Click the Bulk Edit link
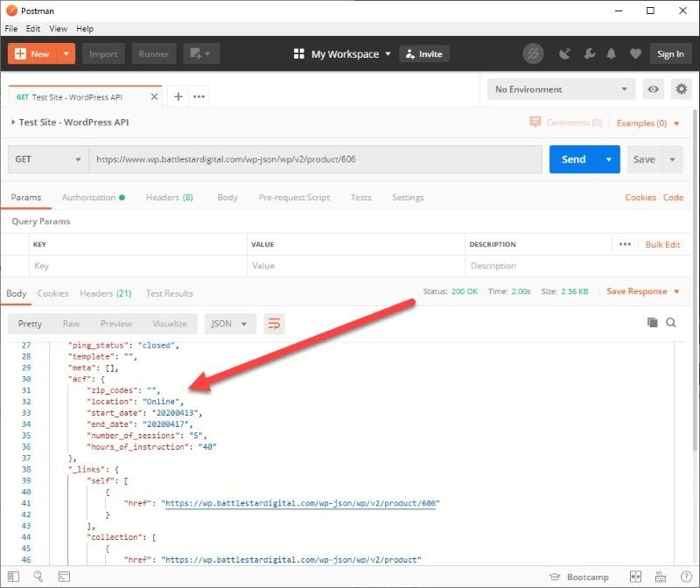 [662, 244]
